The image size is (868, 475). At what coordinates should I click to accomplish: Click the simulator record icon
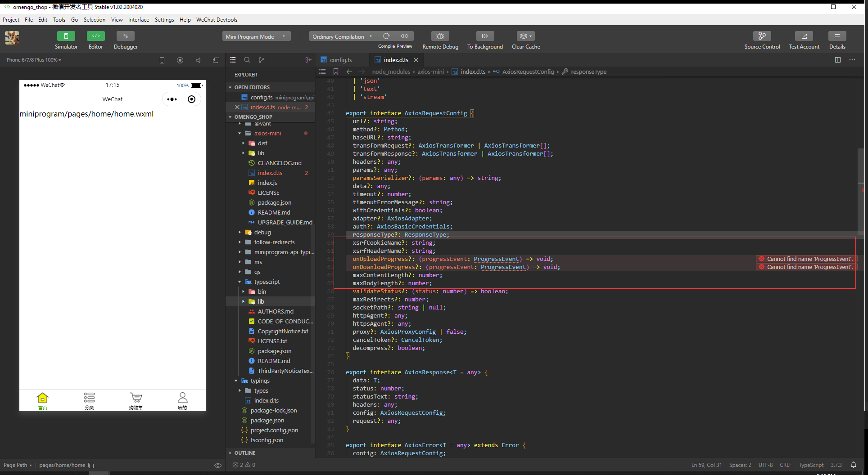tap(180, 60)
